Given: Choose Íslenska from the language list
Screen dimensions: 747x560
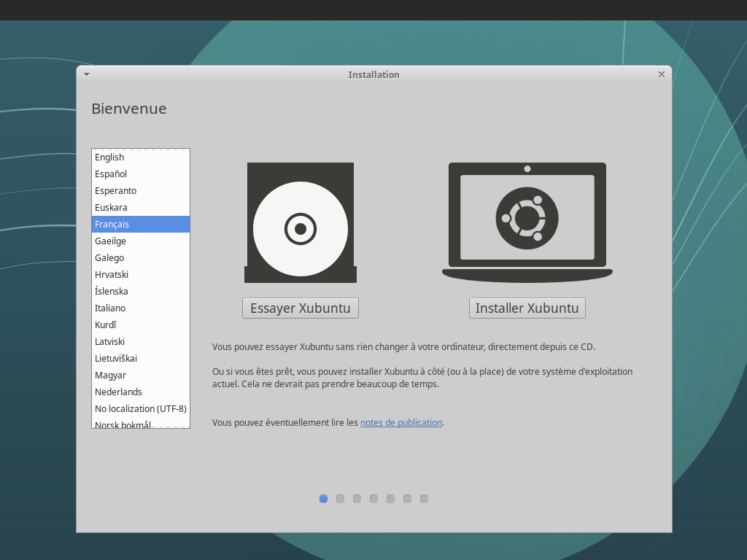Looking at the screenshot, I should (x=111, y=291).
